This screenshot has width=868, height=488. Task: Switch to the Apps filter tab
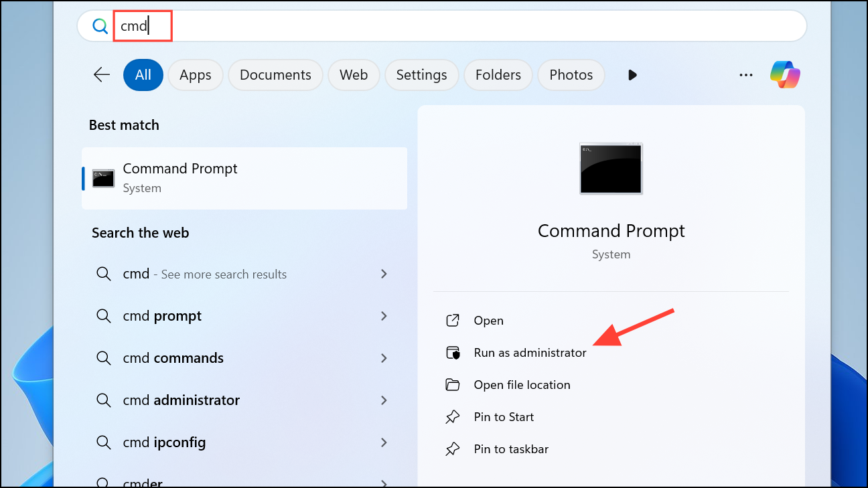pos(196,75)
